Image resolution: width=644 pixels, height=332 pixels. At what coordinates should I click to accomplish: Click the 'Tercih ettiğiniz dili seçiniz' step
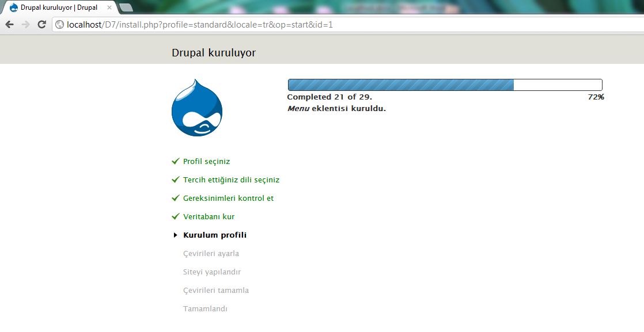(231, 180)
